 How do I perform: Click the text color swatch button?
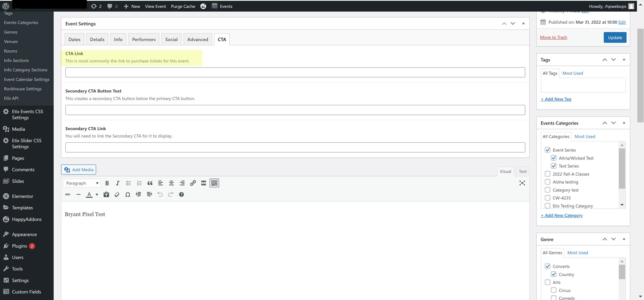click(89, 195)
